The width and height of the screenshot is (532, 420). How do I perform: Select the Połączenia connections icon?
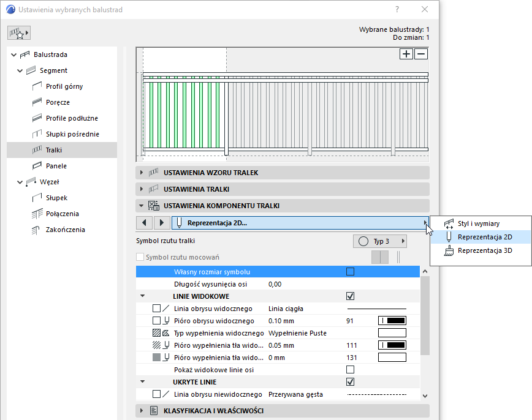coord(37,214)
